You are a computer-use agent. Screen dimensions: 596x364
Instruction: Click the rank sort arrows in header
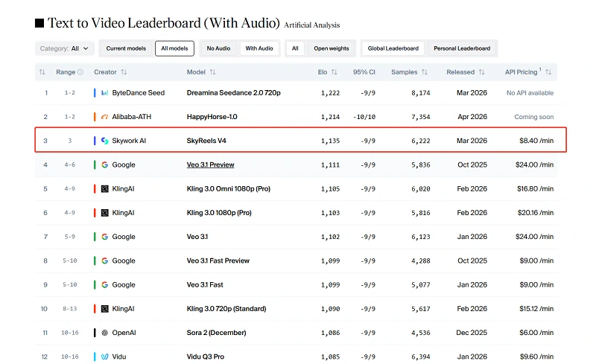[x=42, y=72]
